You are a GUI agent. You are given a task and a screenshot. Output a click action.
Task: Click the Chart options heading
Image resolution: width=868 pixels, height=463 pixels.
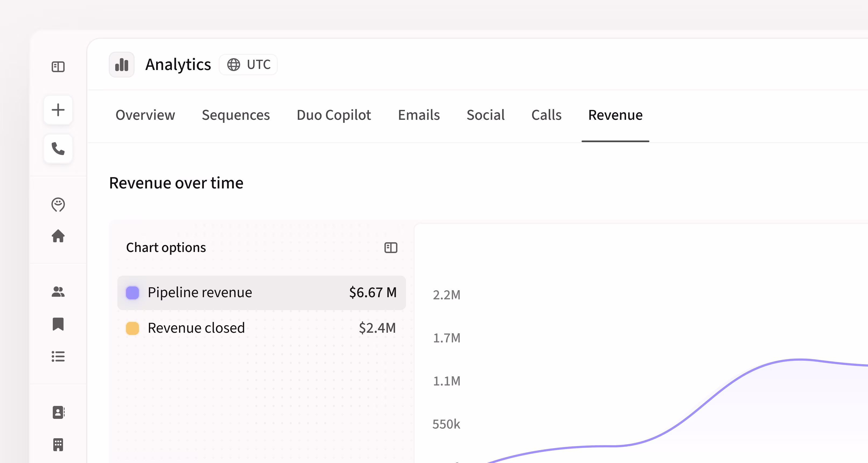tap(166, 248)
